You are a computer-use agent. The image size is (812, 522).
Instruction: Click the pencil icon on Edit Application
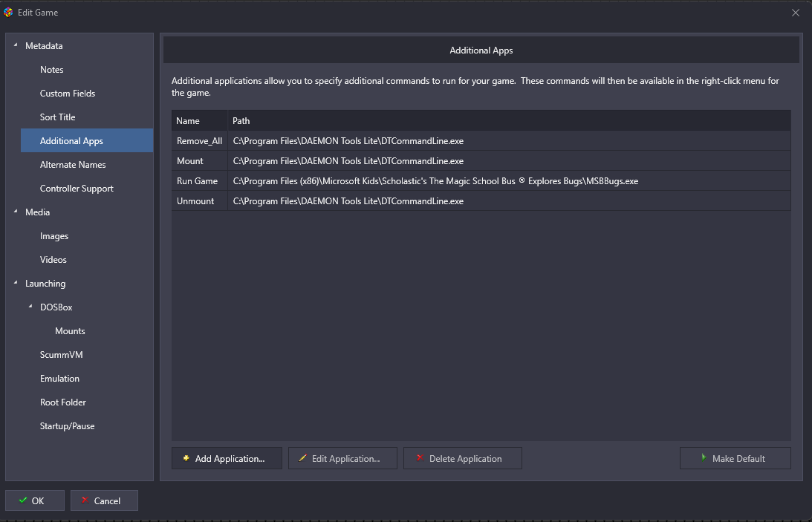pos(302,458)
